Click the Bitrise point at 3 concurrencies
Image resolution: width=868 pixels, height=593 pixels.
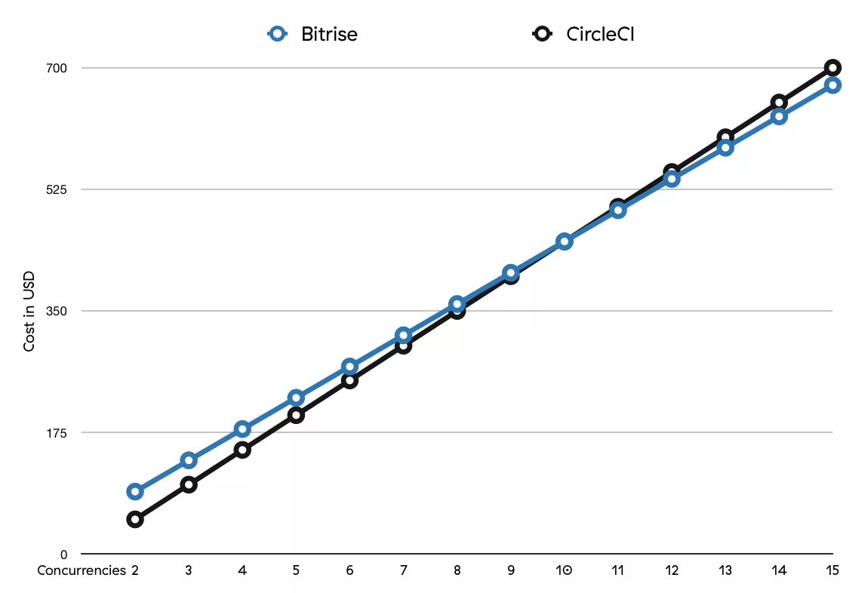tap(189, 460)
